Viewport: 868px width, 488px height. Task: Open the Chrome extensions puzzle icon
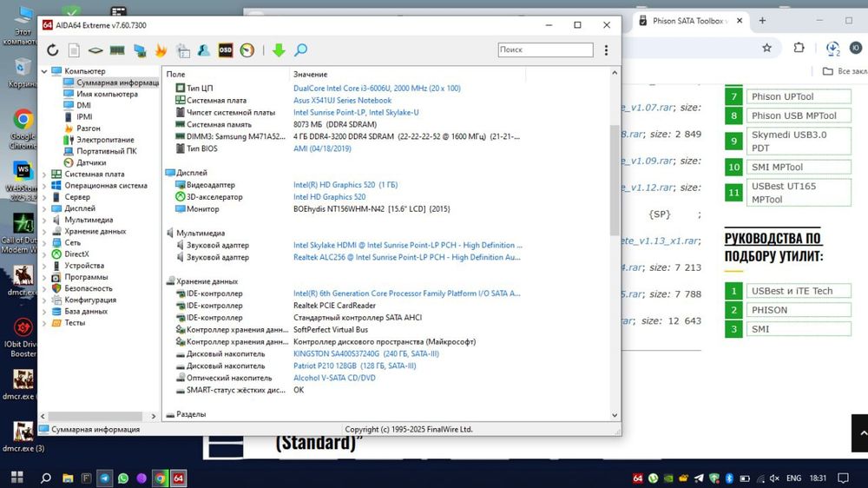pyautogui.click(x=799, y=48)
